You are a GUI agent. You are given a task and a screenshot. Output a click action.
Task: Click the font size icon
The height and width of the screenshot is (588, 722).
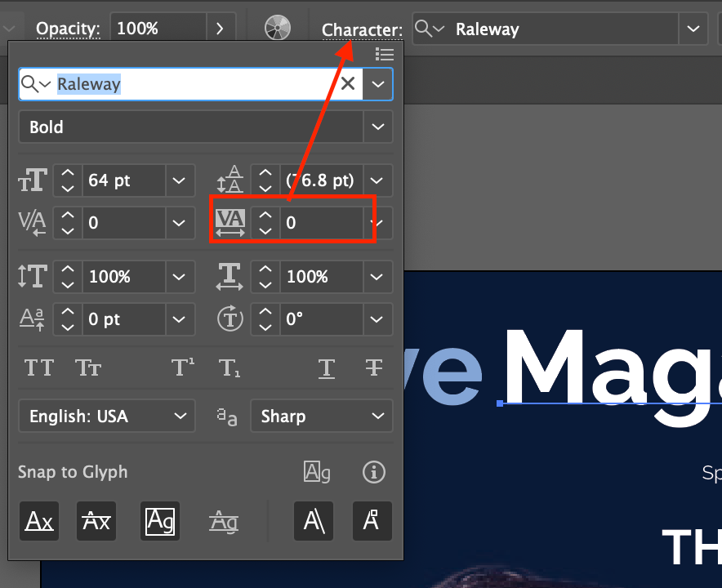32,180
